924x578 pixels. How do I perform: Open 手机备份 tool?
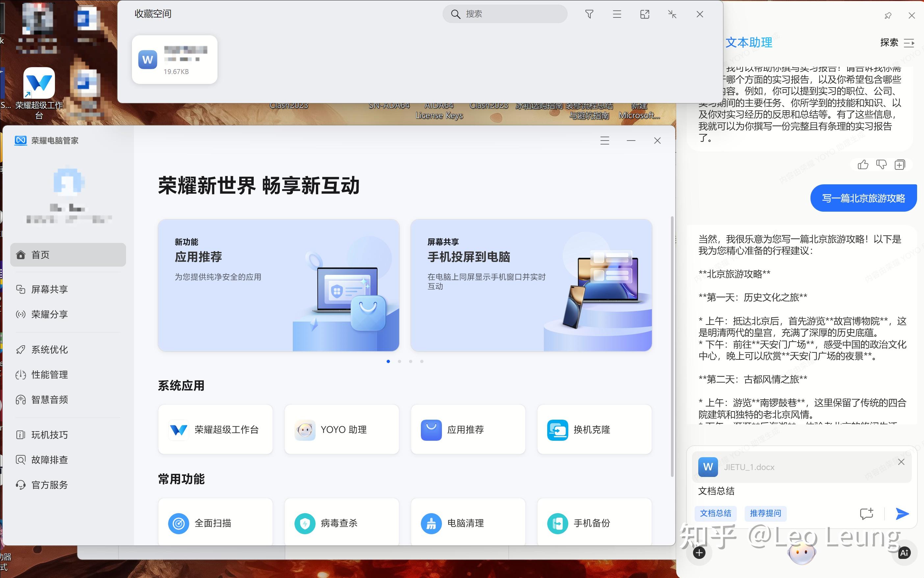coord(594,522)
